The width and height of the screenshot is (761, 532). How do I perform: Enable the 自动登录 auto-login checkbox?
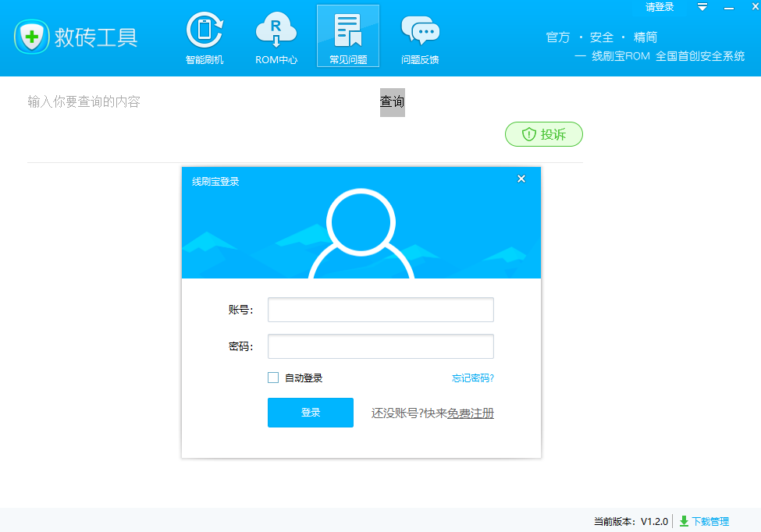pos(273,378)
